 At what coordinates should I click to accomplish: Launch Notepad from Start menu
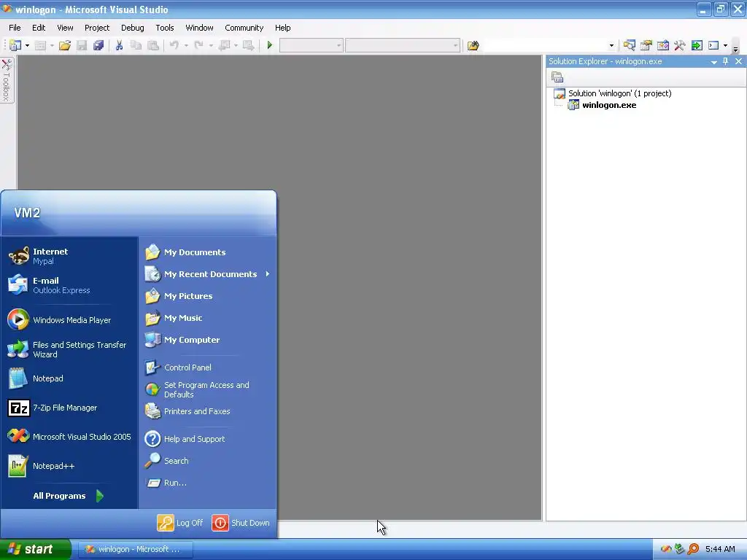69,378
